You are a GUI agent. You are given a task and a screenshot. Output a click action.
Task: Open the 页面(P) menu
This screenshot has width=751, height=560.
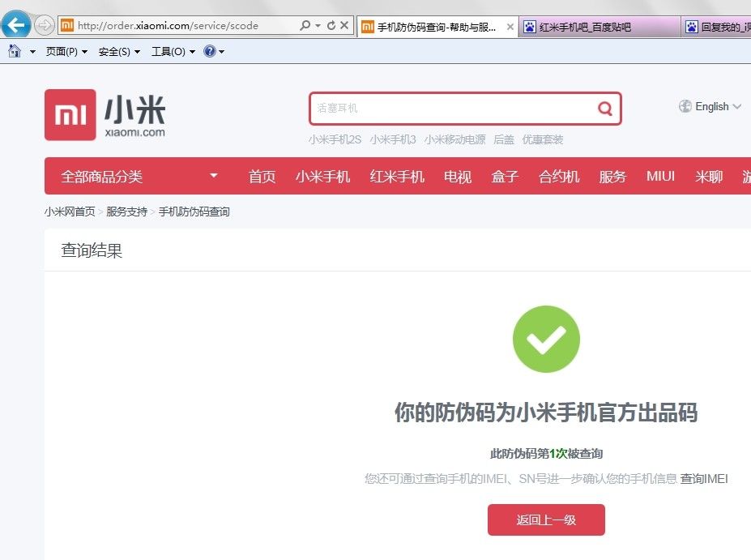(x=66, y=52)
